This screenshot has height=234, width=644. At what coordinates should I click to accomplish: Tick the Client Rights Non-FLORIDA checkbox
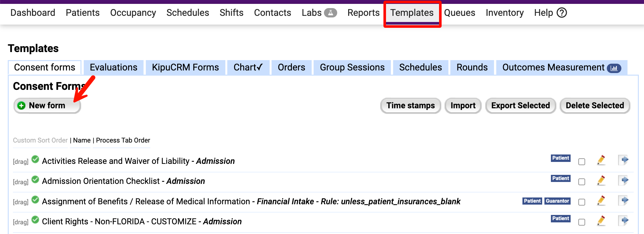(x=582, y=222)
